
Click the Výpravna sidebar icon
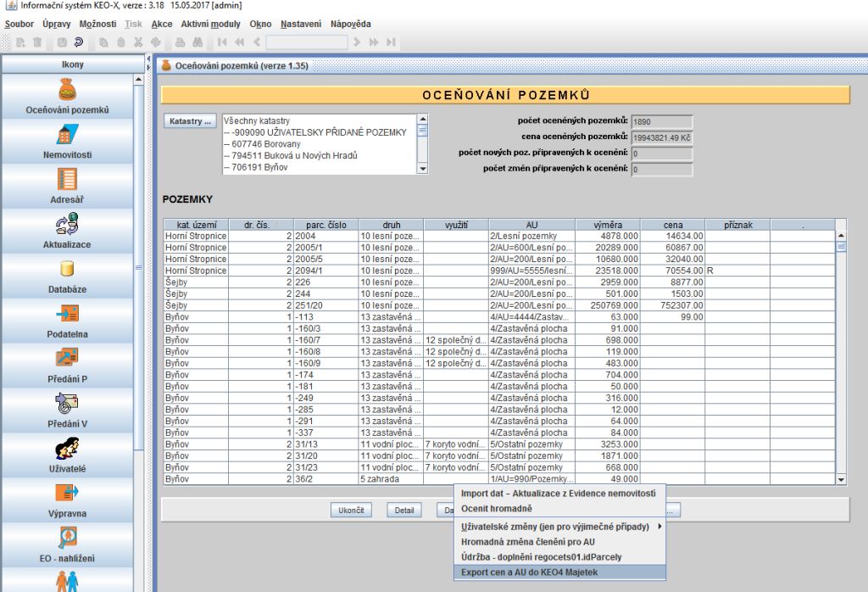[x=67, y=493]
